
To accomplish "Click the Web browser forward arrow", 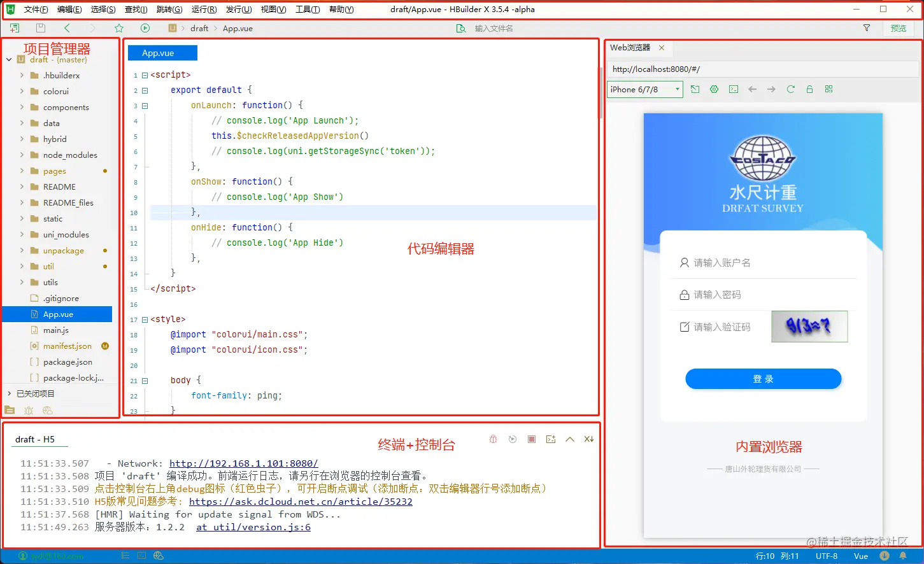I will point(771,89).
